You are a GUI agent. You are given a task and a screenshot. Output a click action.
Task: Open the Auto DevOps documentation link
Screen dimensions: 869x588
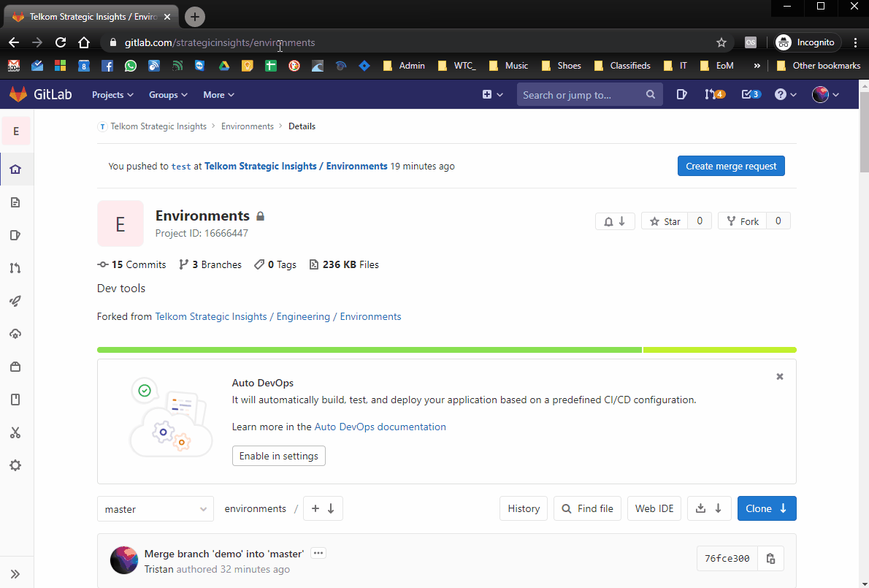(x=380, y=427)
